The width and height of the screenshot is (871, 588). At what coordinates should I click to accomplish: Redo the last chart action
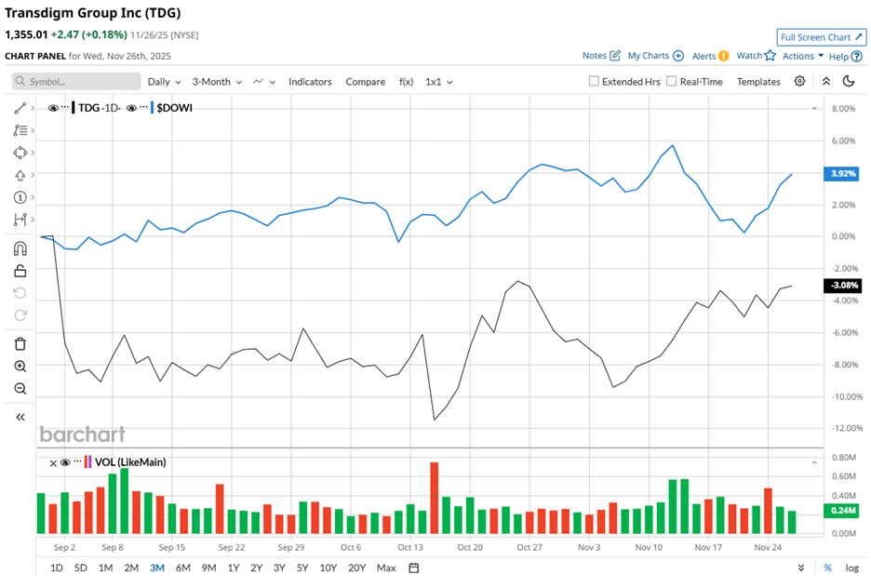point(20,315)
